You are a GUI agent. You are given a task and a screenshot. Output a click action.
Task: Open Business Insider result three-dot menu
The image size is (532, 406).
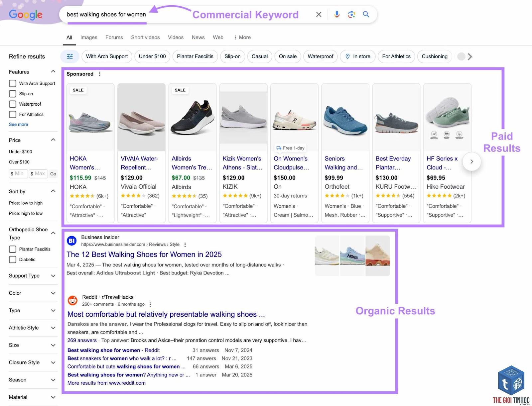tap(185, 245)
